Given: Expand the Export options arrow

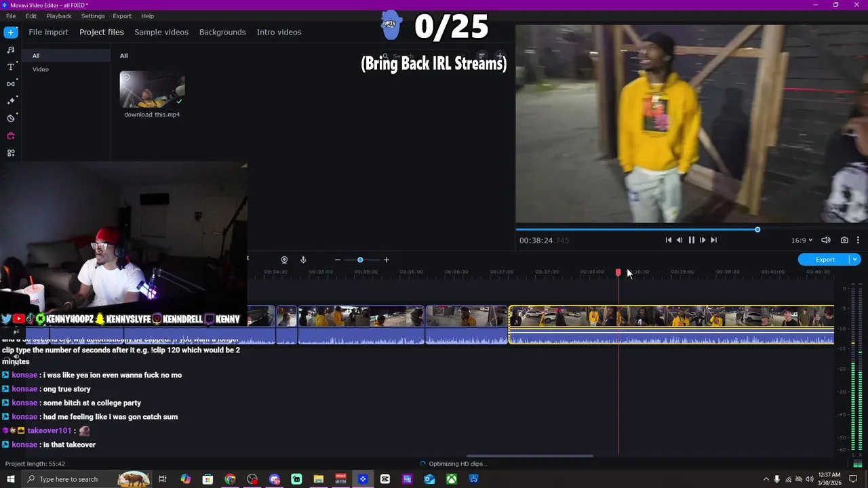Looking at the screenshot, I should point(855,260).
